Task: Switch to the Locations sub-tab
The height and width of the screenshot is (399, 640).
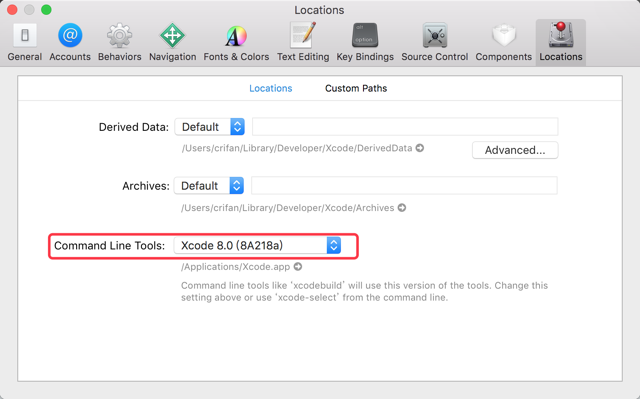Action: pos(271,88)
